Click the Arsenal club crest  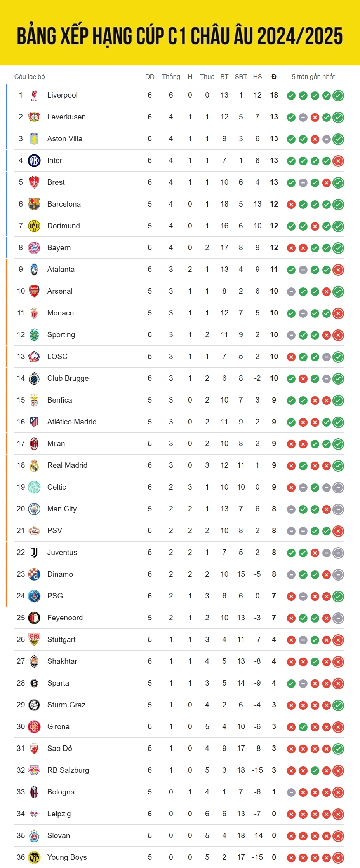coord(34,291)
